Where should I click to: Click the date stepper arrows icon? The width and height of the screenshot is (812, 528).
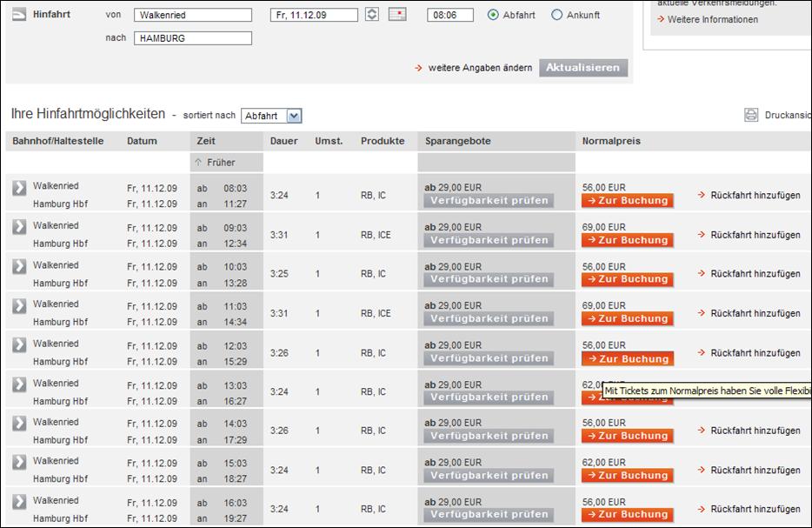372,15
